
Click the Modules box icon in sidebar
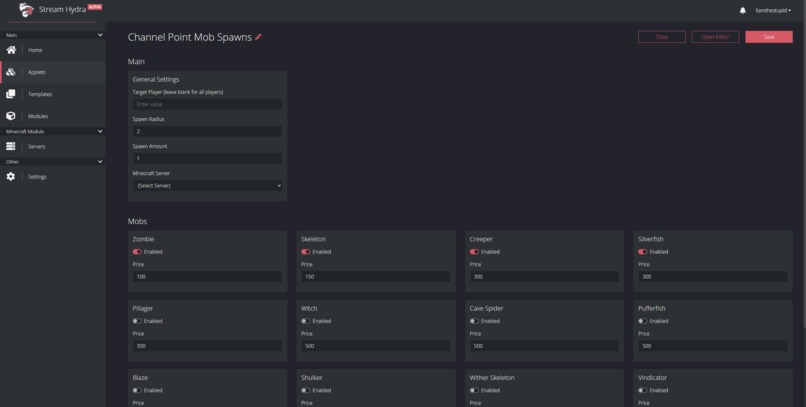pyautogui.click(x=11, y=116)
